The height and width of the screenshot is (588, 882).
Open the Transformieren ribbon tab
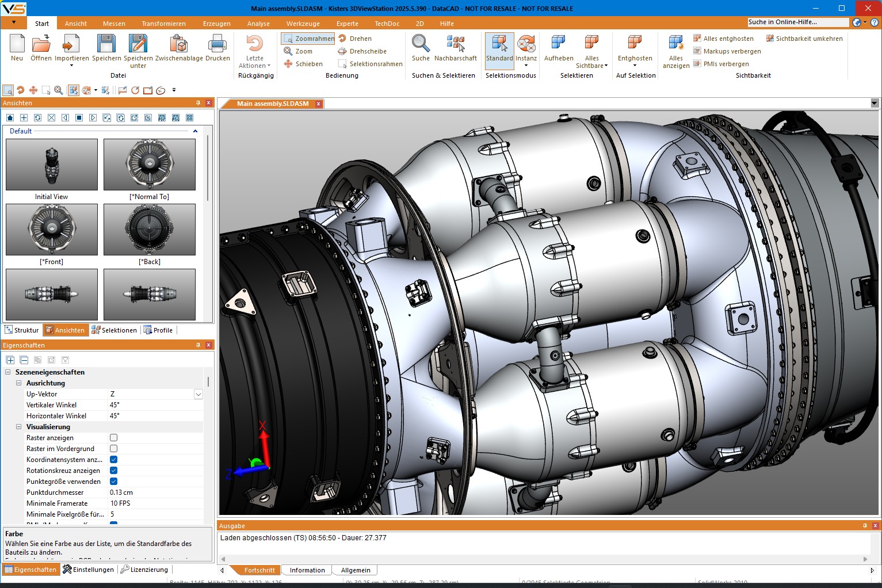tap(163, 24)
